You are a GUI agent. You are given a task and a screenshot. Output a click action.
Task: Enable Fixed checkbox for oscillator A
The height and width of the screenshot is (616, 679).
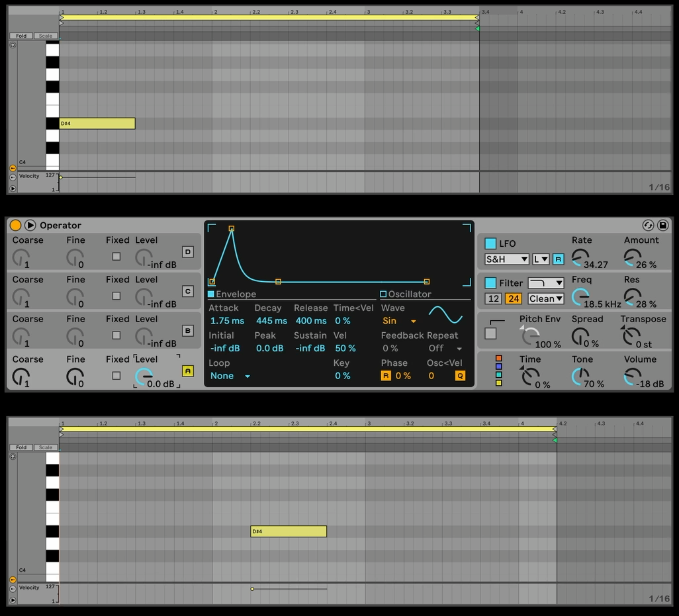116,376
